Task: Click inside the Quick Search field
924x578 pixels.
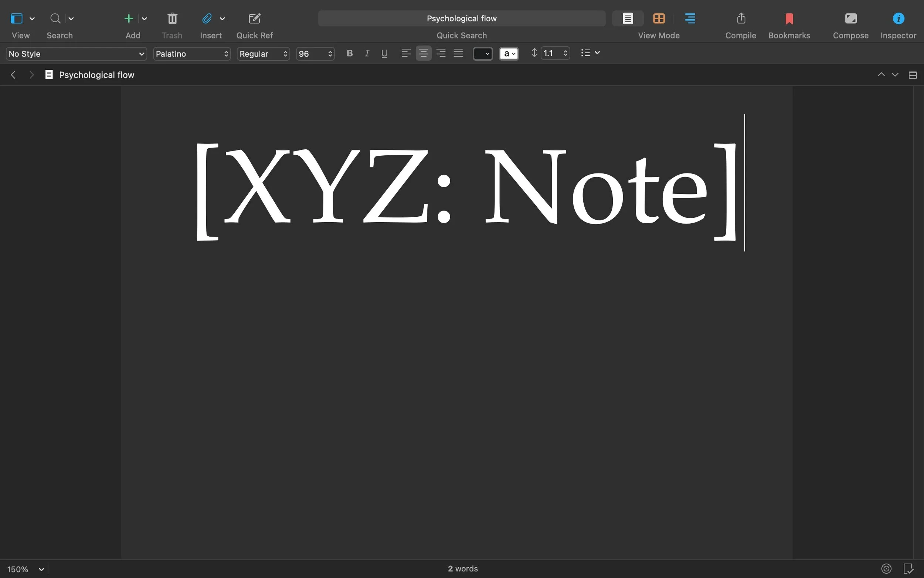Action: point(462,18)
